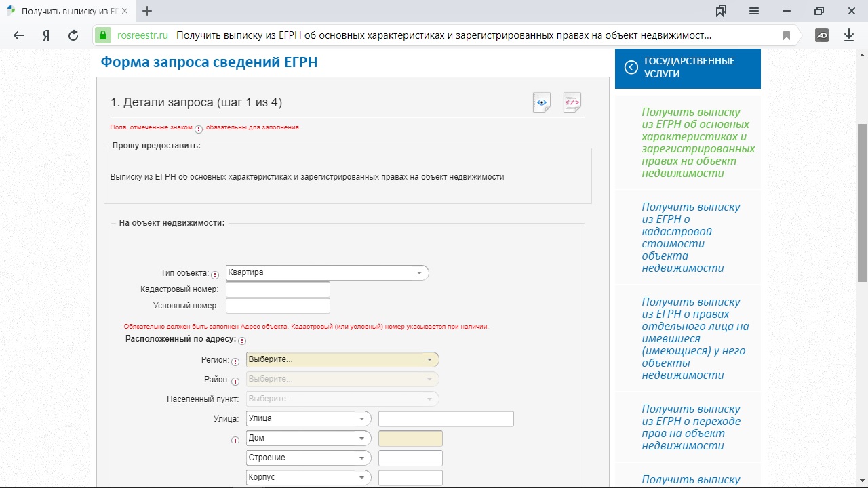Open the Тип объекта Квартира dropdown
This screenshot has width=868, height=488.
tap(328, 273)
